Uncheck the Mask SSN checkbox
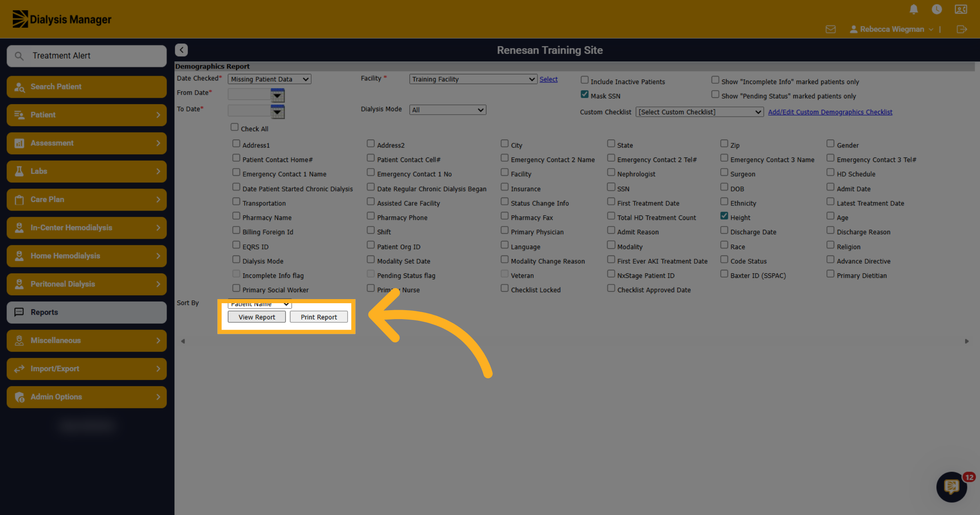 pyautogui.click(x=585, y=94)
